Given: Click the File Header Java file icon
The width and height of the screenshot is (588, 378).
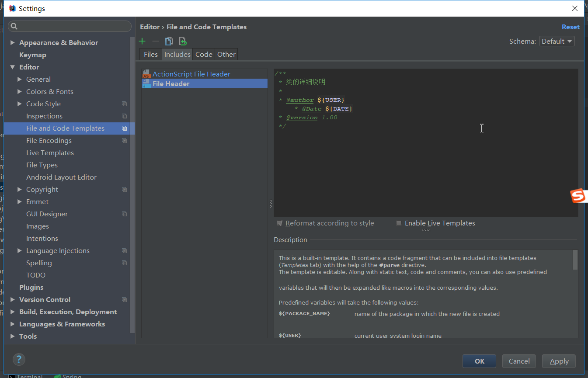Looking at the screenshot, I should (x=146, y=84).
